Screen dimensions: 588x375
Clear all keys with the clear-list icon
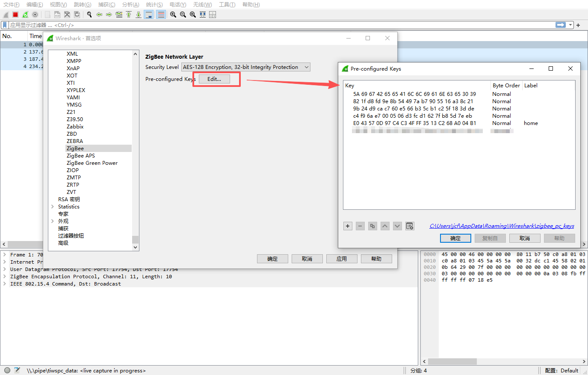[410, 226]
